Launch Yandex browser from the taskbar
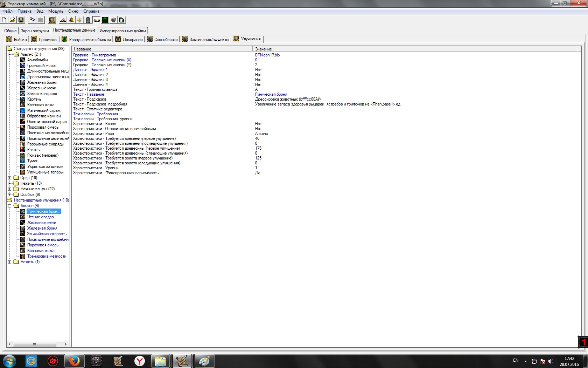 tap(139, 361)
